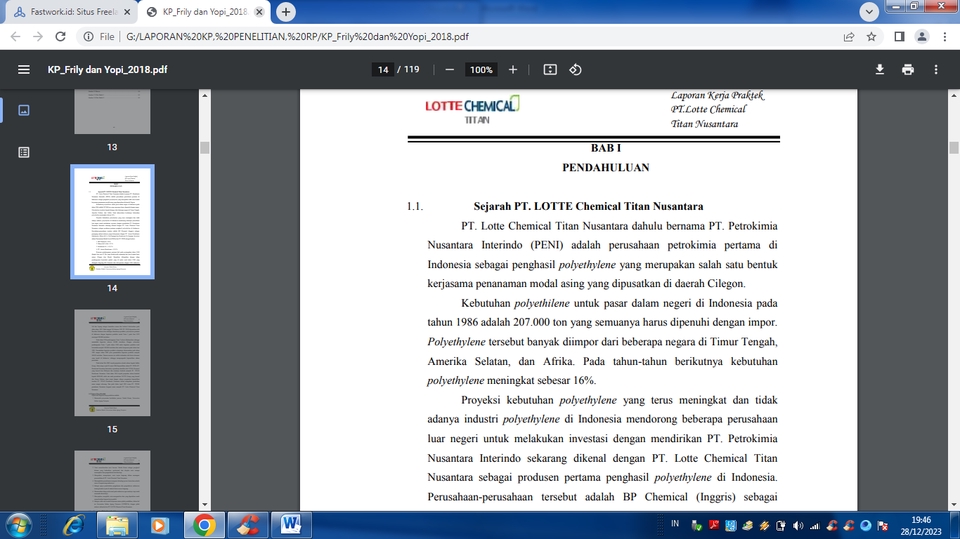
Task: Click the volume speaker tray icon
Action: coord(798,526)
